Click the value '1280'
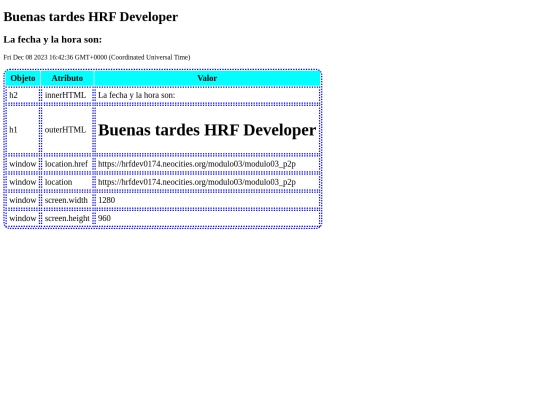The height and width of the screenshot is (405, 540). (107, 200)
